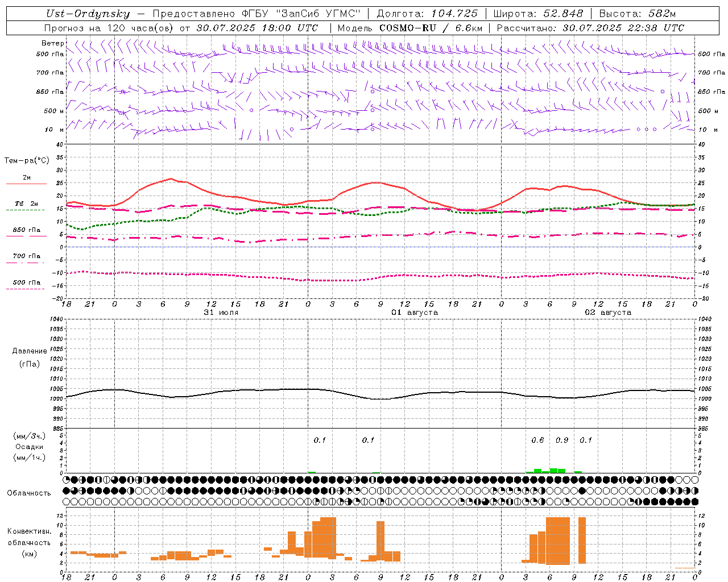
Task: Click the Модель COSMO-RU / 6.6км text
Action: (410, 28)
